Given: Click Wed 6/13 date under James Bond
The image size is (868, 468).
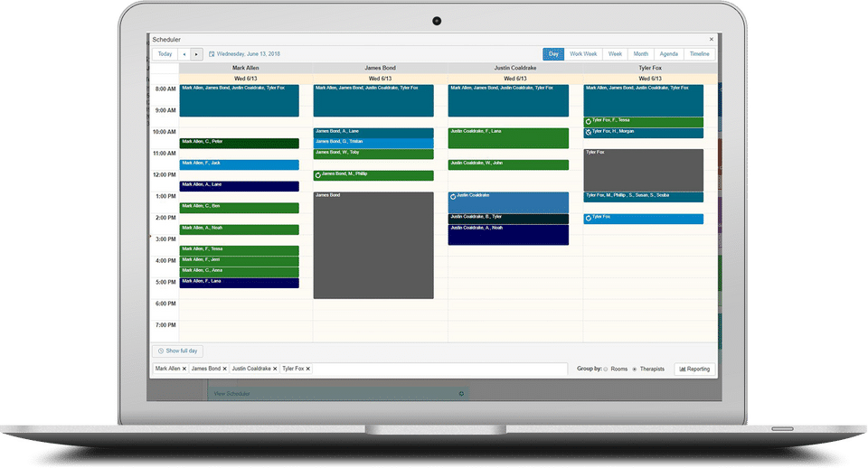Looking at the screenshot, I should tap(380, 79).
